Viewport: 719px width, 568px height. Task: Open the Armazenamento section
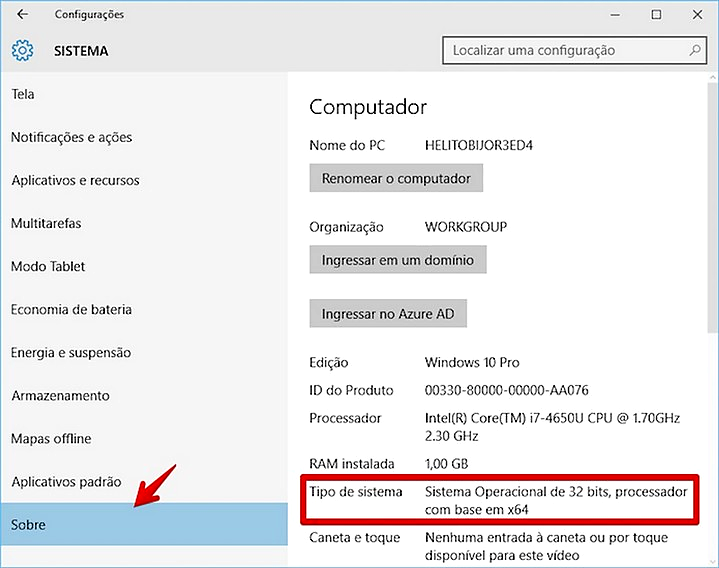pos(60,395)
